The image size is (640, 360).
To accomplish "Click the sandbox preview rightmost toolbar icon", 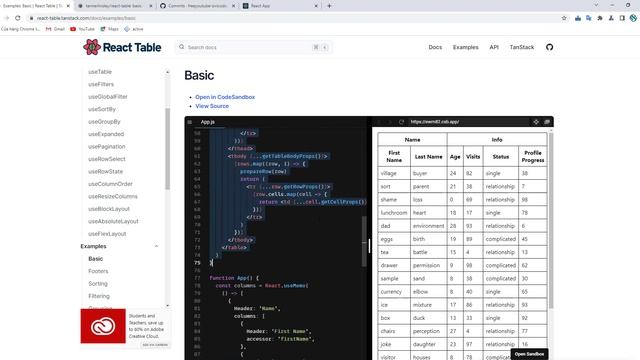I will coord(547,122).
